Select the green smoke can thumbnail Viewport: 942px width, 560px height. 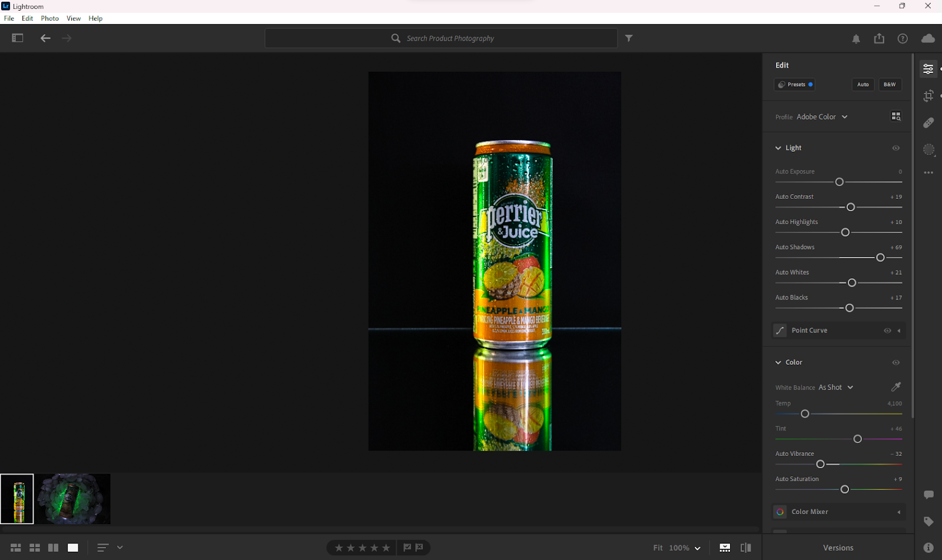74,499
